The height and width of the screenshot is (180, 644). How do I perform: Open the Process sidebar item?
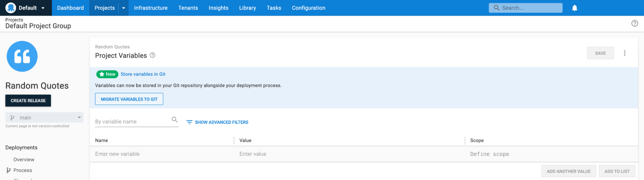point(23,170)
